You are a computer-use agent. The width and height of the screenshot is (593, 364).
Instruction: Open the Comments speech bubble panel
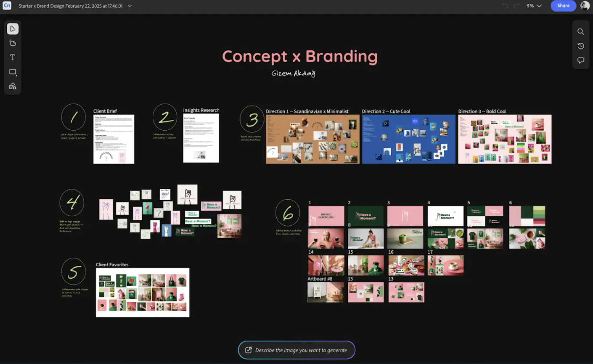click(x=580, y=60)
